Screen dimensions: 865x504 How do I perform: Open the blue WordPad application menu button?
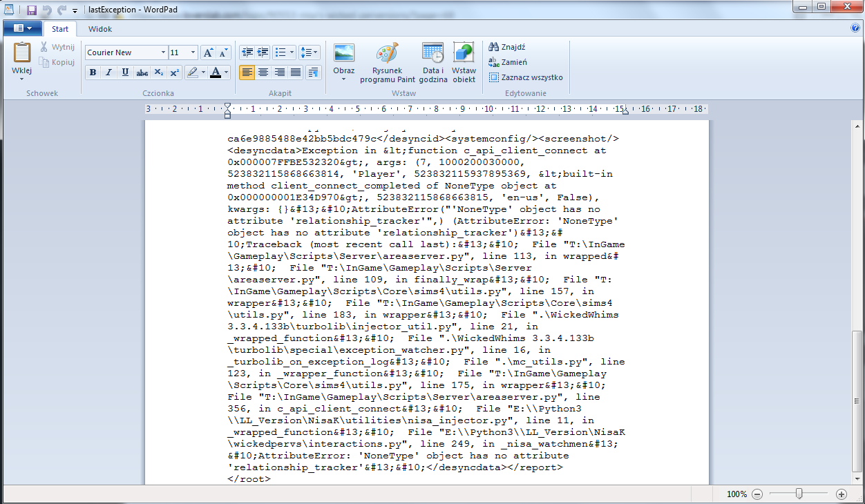coord(23,28)
